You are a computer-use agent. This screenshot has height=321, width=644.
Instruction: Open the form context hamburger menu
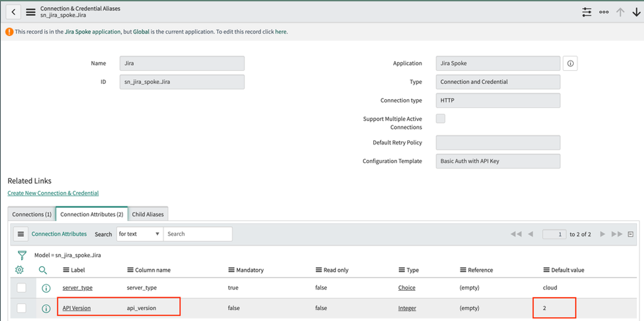coord(31,12)
